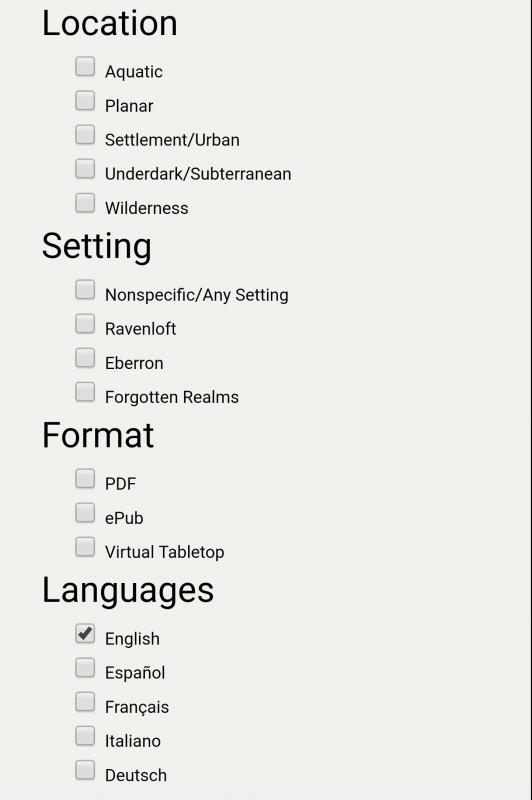
Task: Enable the Italiano language filter
Action: [x=85, y=736]
